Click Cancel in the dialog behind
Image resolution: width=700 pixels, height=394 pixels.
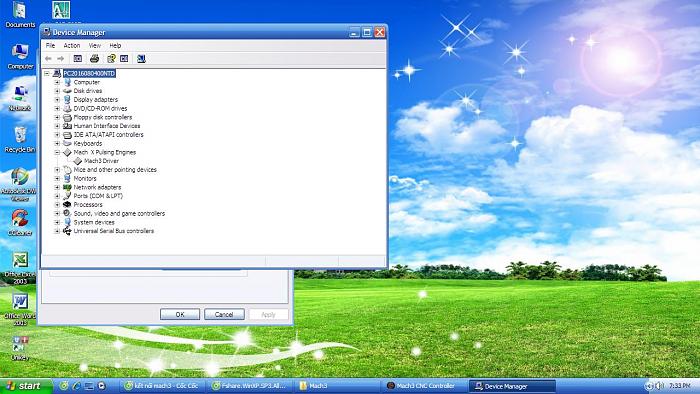224,314
